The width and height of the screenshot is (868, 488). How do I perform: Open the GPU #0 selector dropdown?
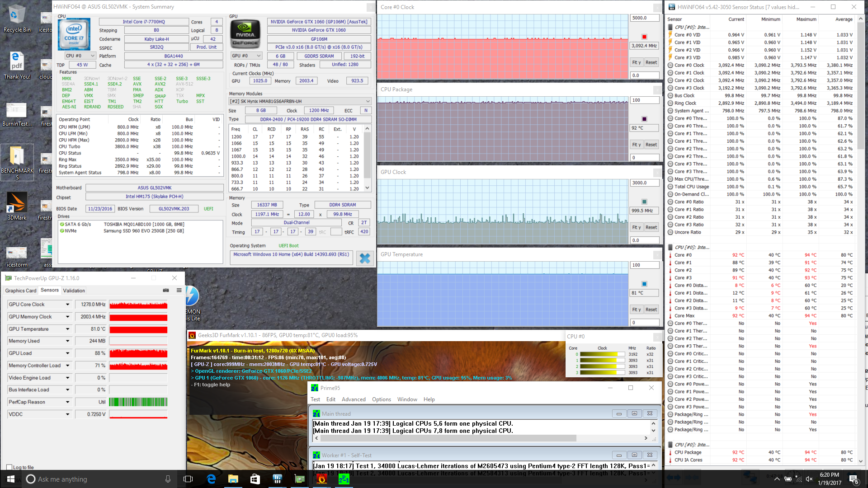pos(246,56)
